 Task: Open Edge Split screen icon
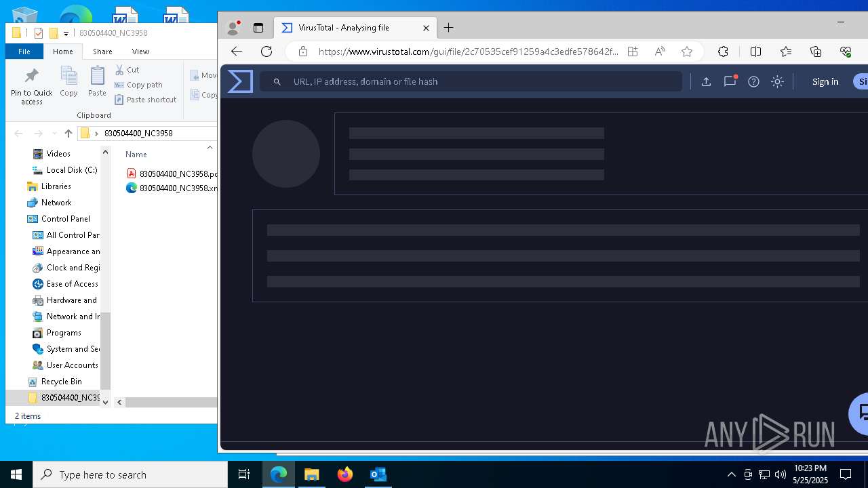point(755,52)
